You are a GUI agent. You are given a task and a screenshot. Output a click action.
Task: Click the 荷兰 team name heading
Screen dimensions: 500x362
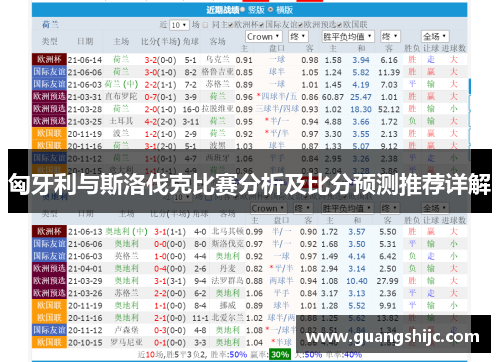click(50, 25)
